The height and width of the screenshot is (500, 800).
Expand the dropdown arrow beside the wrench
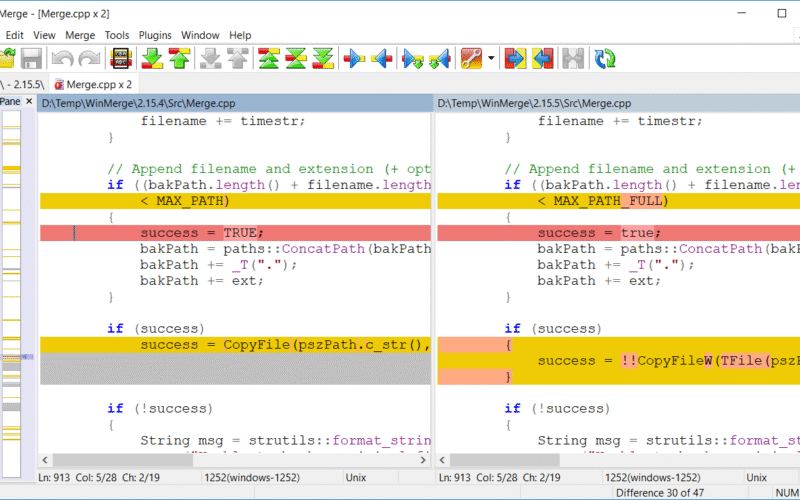(x=491, y=59)
